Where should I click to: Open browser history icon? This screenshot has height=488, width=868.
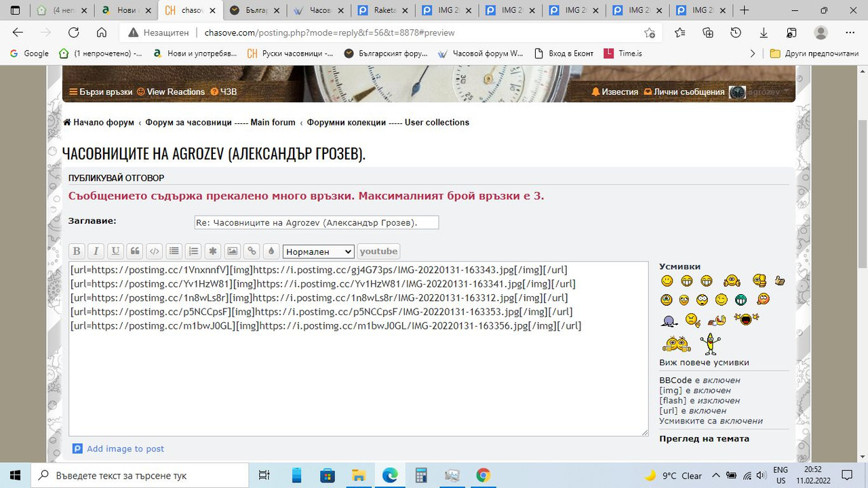[x=736, y=33]
